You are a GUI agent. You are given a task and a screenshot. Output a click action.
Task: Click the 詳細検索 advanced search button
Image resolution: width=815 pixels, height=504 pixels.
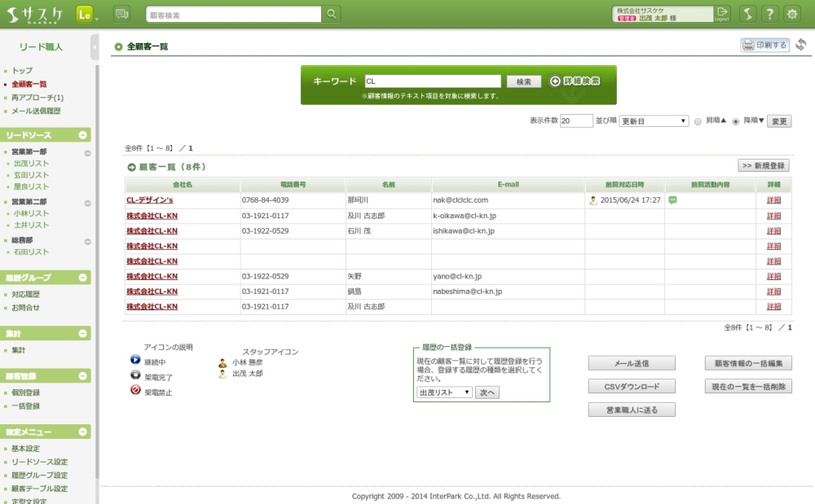575,81
